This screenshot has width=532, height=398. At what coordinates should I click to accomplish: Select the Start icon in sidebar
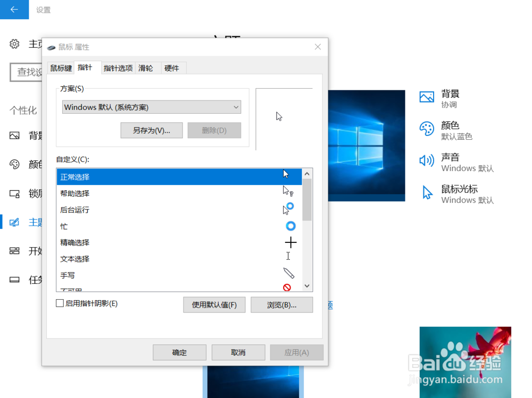[14, 251]
